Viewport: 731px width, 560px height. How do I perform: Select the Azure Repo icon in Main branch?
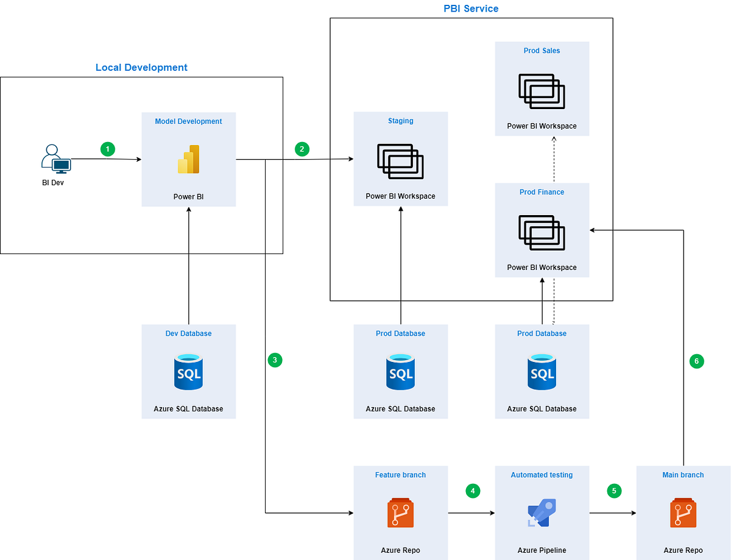click(x=683, y=513)
